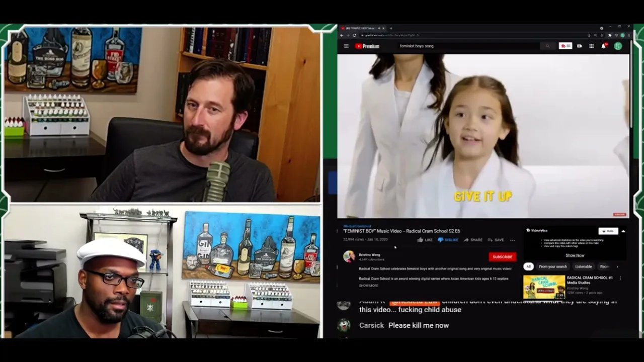644x362 pixels.
Task: Select the 'Listenable' filter chip
Action: (584, 266)
